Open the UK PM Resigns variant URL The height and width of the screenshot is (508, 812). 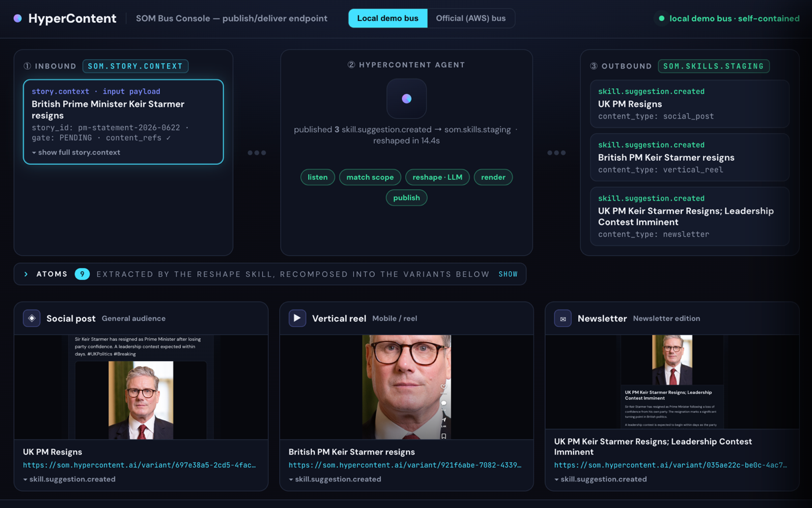tap(139, 465)
